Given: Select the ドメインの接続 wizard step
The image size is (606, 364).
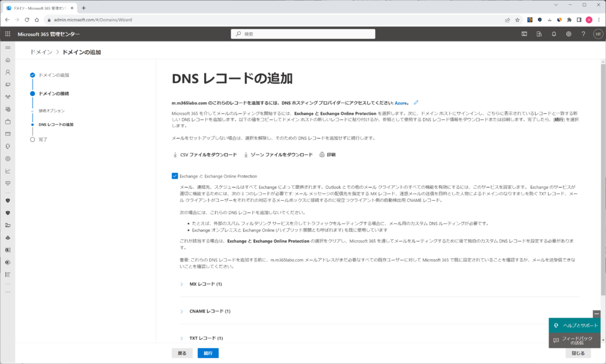Looking at the screenshot, I should [x=50, y=94].
